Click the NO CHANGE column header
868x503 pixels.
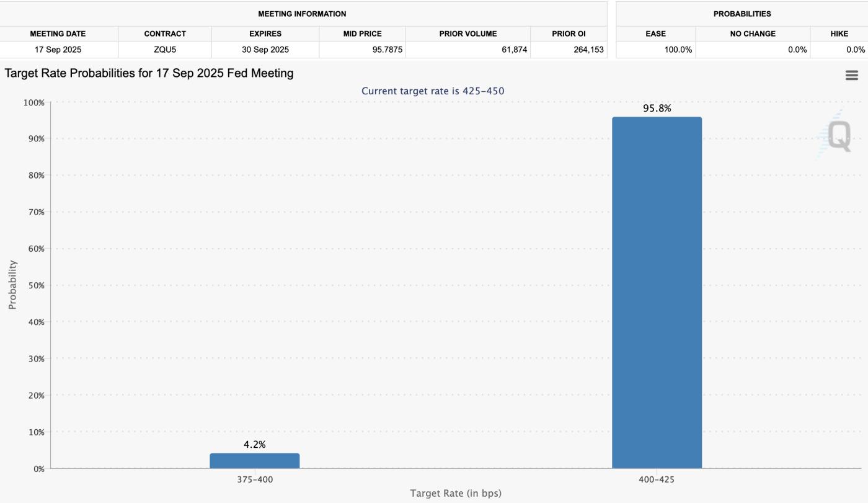coord(751,33)
